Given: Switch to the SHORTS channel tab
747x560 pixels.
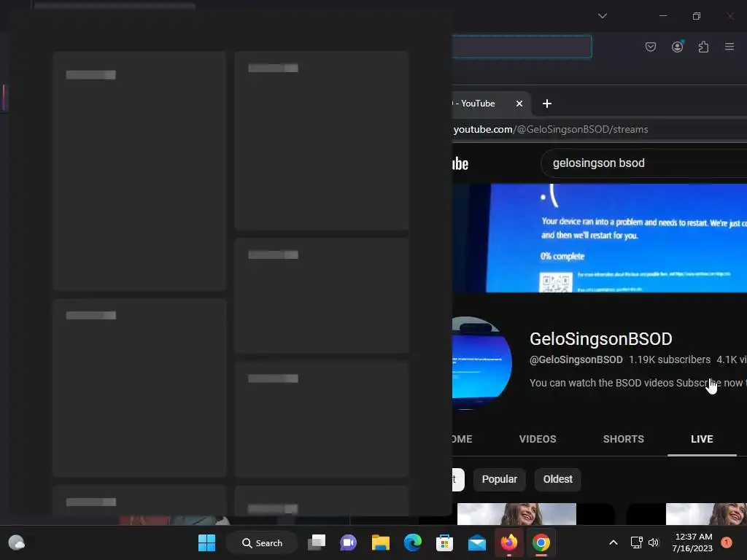Looking at the screenshot, I should coord(623,439).
